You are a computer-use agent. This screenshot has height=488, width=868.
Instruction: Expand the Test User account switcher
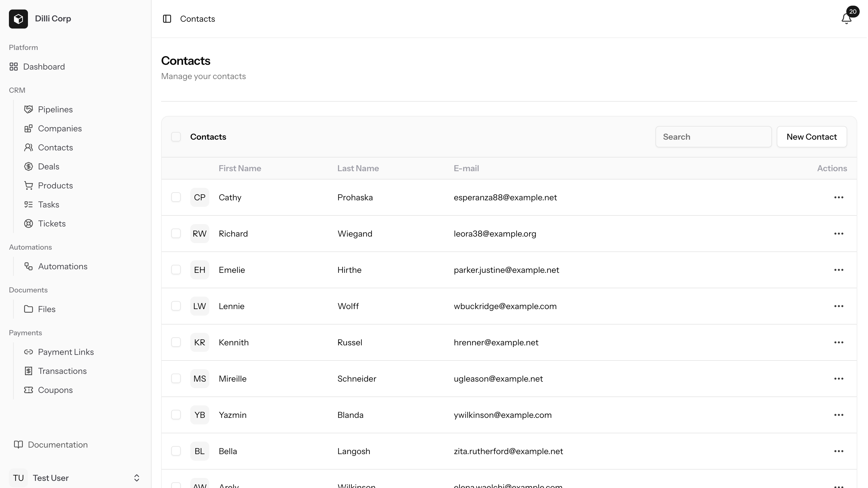136,478
